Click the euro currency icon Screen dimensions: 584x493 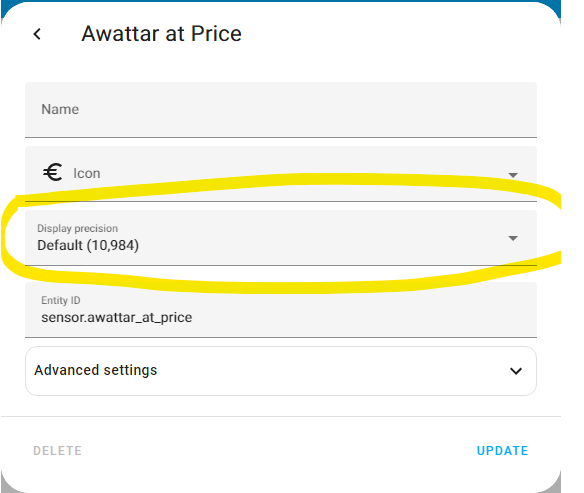click(x=53, y=173)
